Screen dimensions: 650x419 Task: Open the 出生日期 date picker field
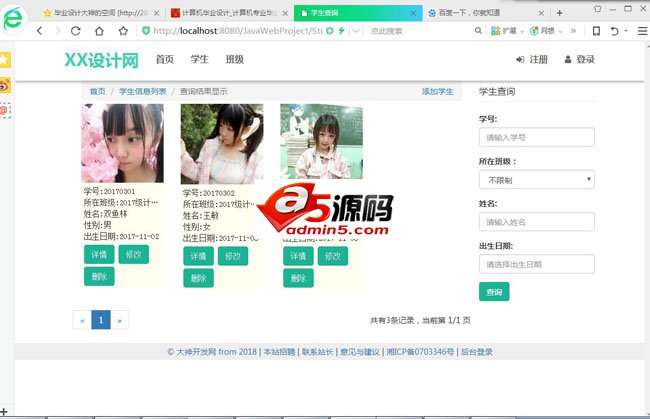[x=537, y=264]
